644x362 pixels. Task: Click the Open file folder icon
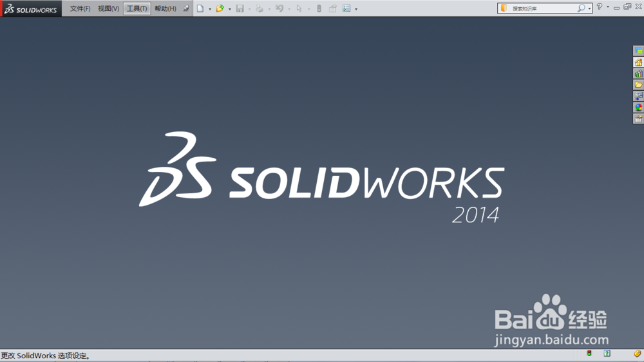(x=220, y=8)
